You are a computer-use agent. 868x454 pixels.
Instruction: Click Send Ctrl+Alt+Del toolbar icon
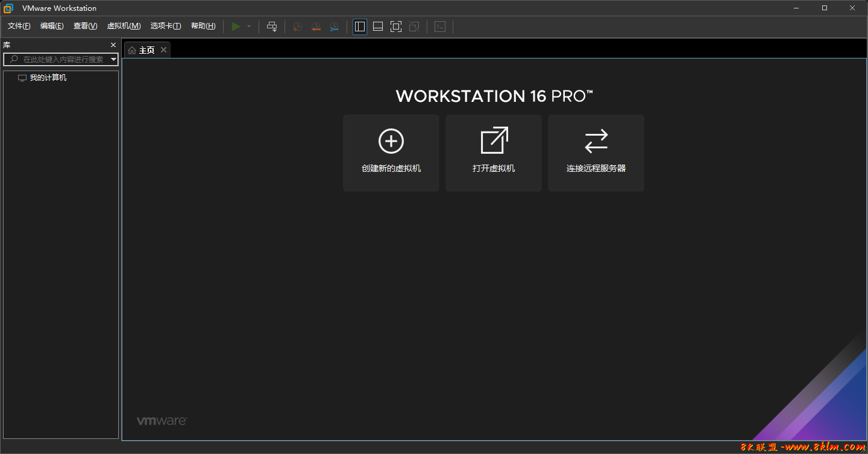click(272, 27)
